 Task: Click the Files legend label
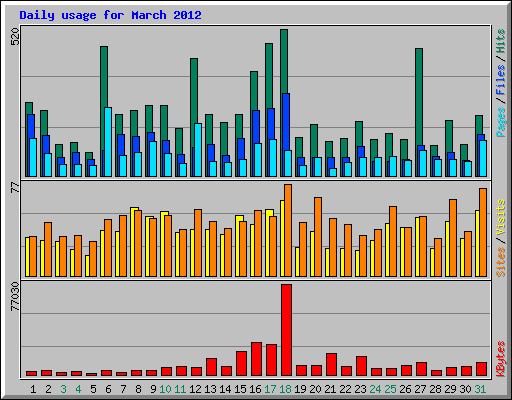click(x=500, y=79)
